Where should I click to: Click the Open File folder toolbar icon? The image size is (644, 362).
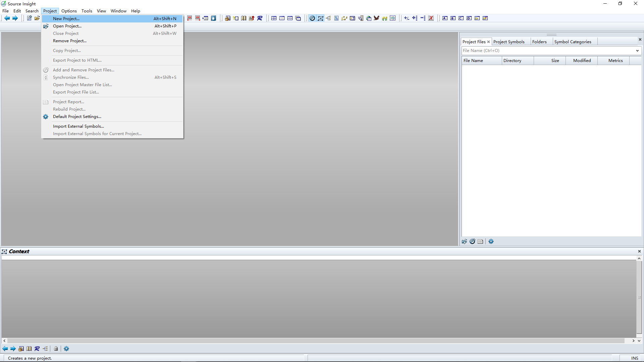click(x=37, y=18)
